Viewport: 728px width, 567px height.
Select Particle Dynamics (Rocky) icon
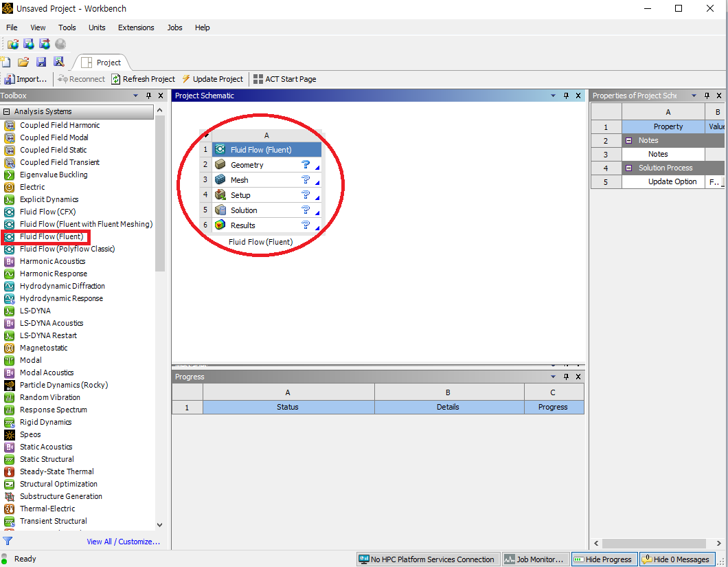point(10,386)
